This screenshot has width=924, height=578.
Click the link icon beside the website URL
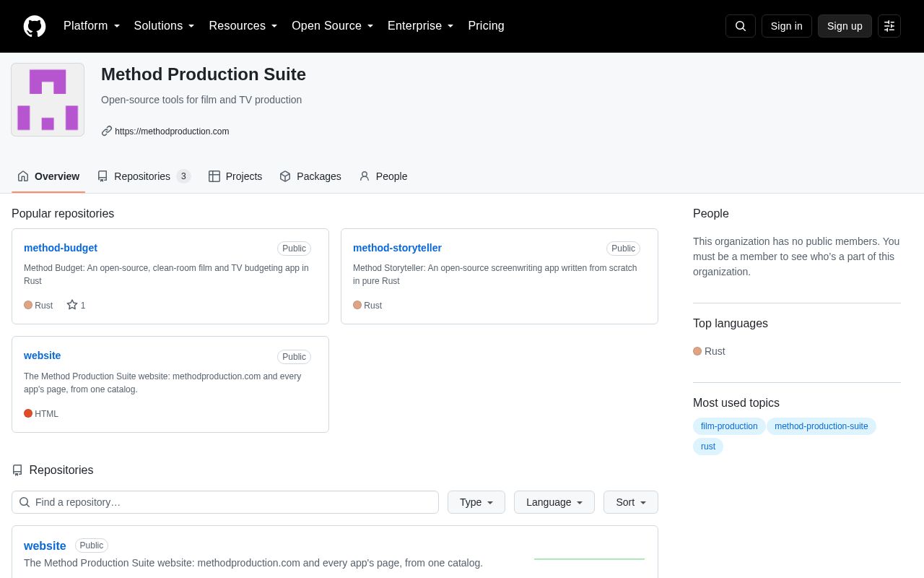(107, 131)
